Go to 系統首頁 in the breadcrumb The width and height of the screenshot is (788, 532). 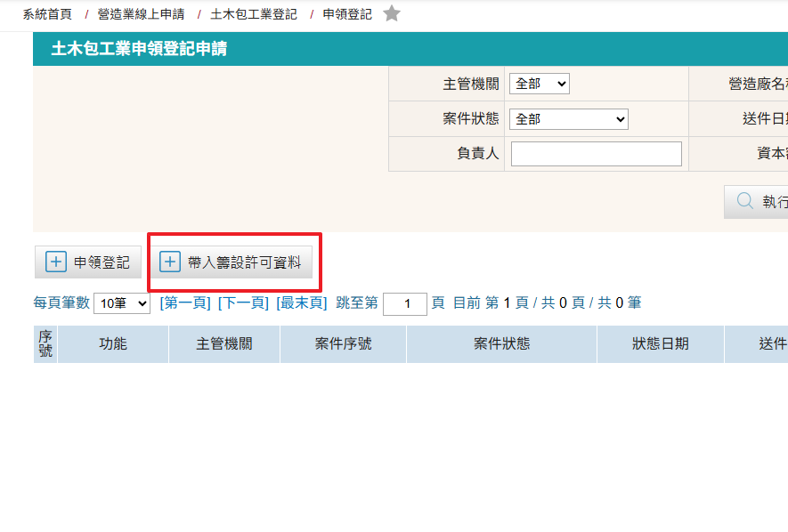point(47,14)
